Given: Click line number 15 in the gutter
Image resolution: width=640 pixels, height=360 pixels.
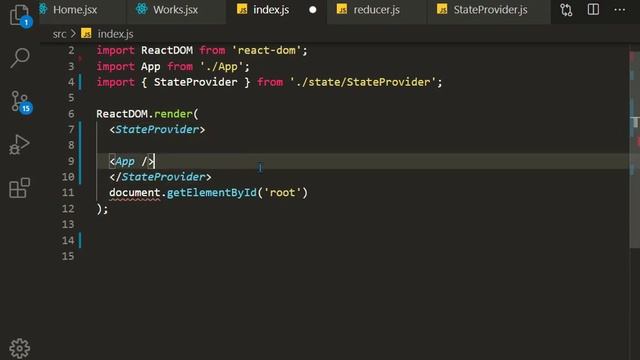Looking at the screenshot, I should (x=68, y=256).
